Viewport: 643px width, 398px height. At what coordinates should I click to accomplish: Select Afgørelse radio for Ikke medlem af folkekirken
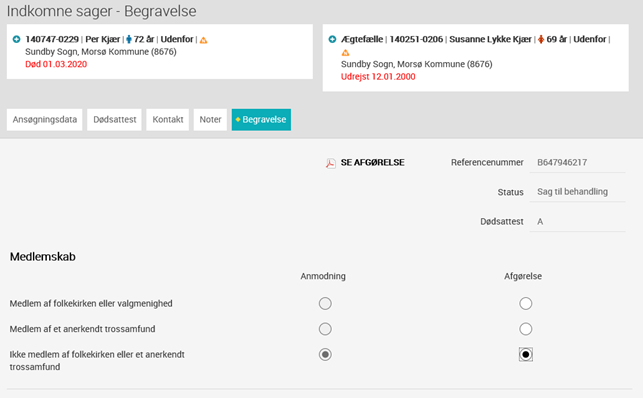tap(526, 355)
